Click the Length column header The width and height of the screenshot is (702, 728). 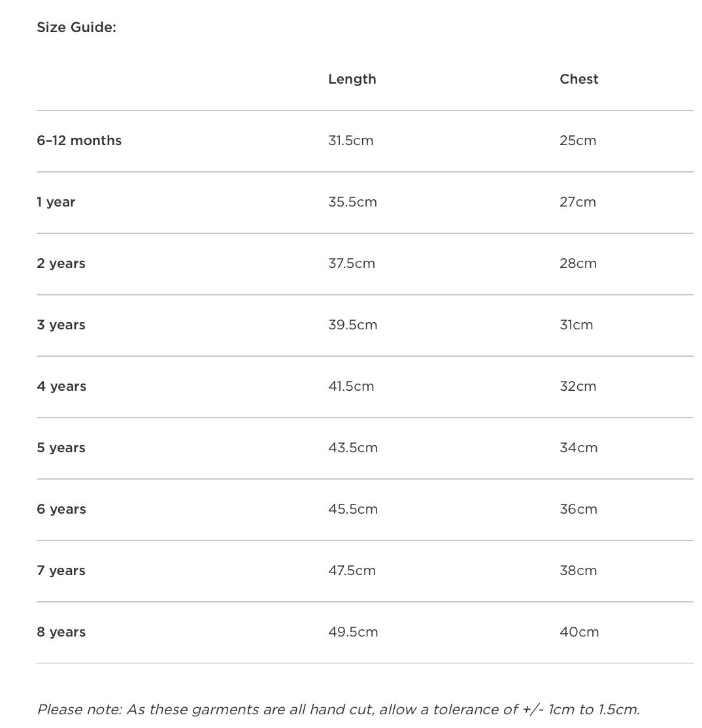click(x=352, y=79)
